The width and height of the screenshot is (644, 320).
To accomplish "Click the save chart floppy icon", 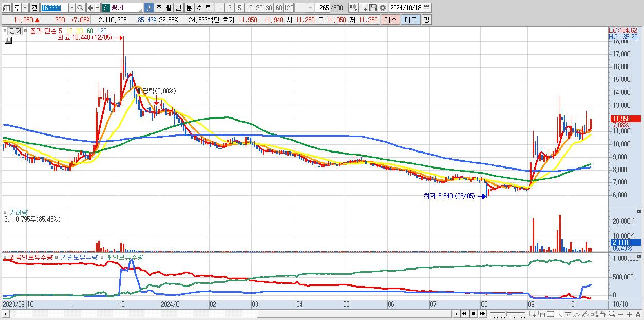I will 373,8.
